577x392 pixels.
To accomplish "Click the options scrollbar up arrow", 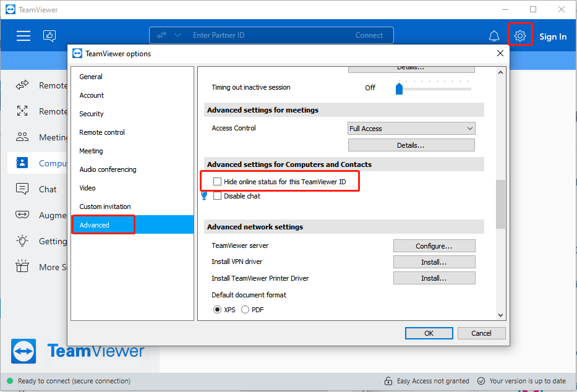I will tap(500, 72).
